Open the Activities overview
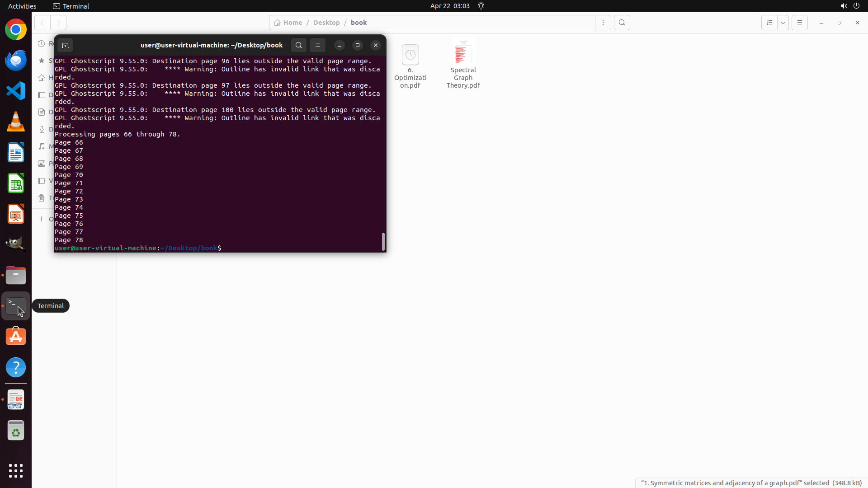Screen dimensions: 868x488 pos(22,6)
